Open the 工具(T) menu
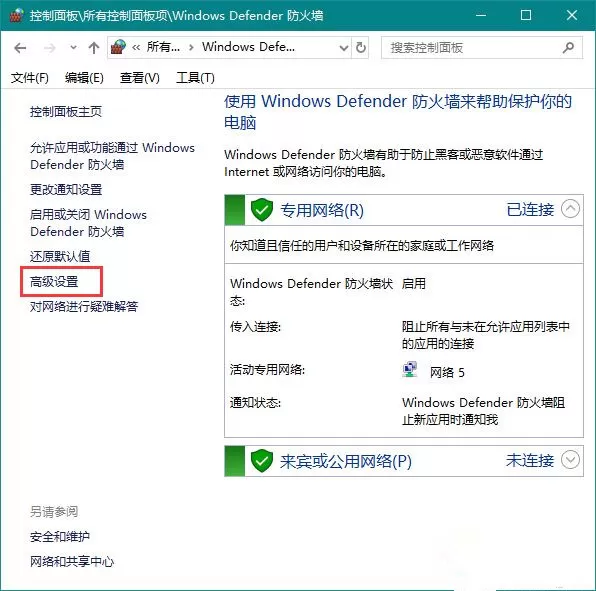The width and height of the screenshot is (596, 591). click(195, 78)
